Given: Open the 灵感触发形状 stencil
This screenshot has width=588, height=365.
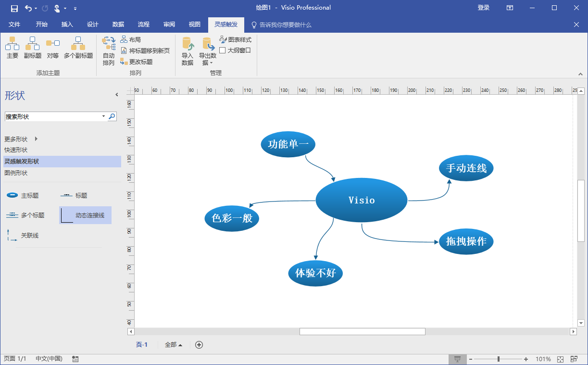Looking at the screenshot, I should (62, 162).
